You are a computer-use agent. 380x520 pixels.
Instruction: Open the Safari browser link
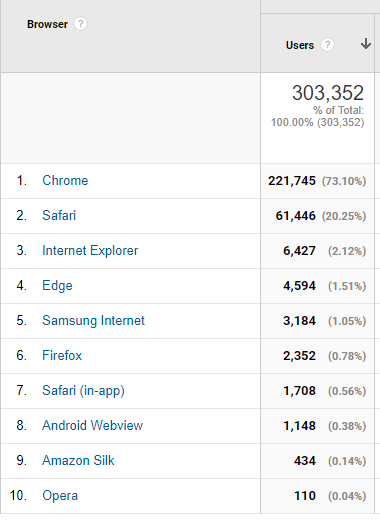pos(59,216)
